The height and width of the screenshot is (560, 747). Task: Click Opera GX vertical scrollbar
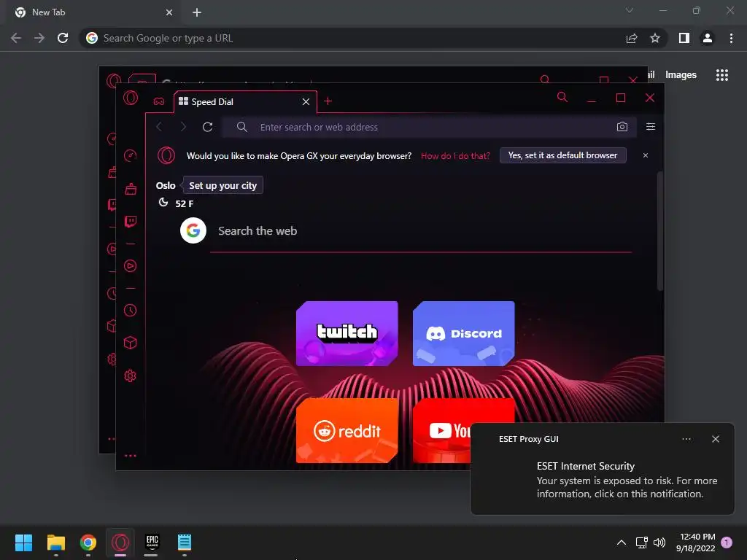coord(659,231)
